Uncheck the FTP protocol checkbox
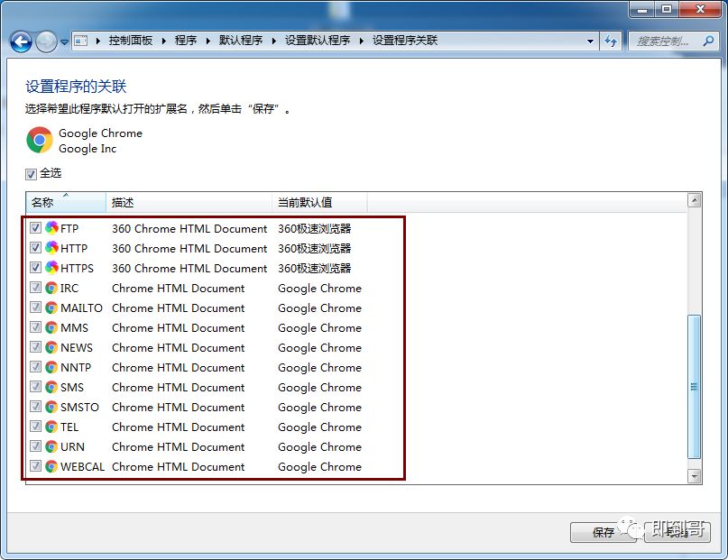This screenshot has height=560, width=728. [35, 227]
